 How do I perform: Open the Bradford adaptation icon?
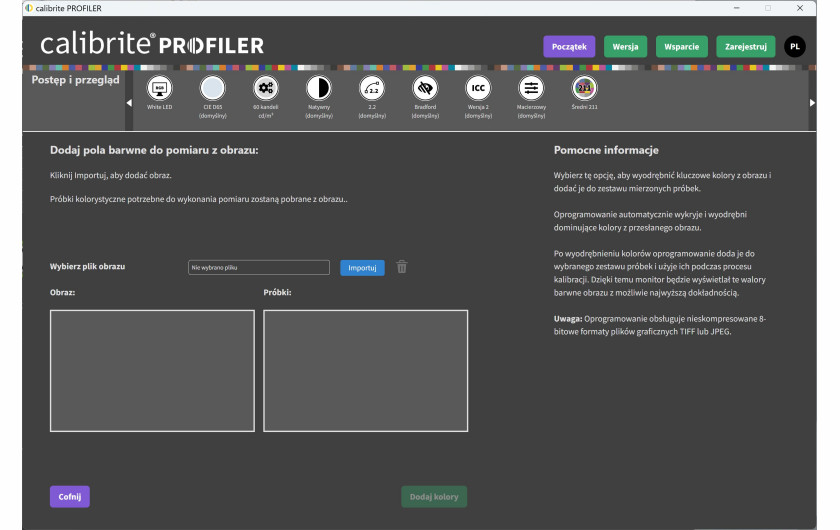[425, 88]
